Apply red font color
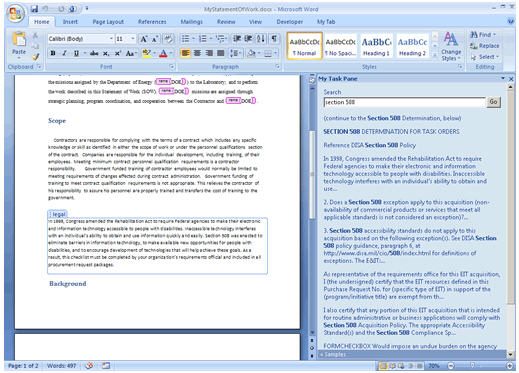 tap(163, 53)
